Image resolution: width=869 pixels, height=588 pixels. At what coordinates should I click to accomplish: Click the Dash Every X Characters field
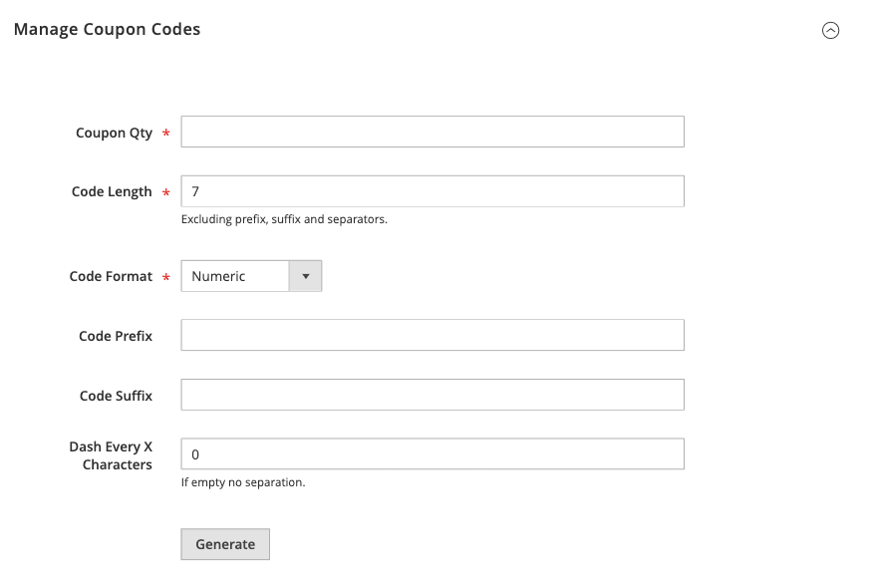pyautogui.click(x=432, y=454)
